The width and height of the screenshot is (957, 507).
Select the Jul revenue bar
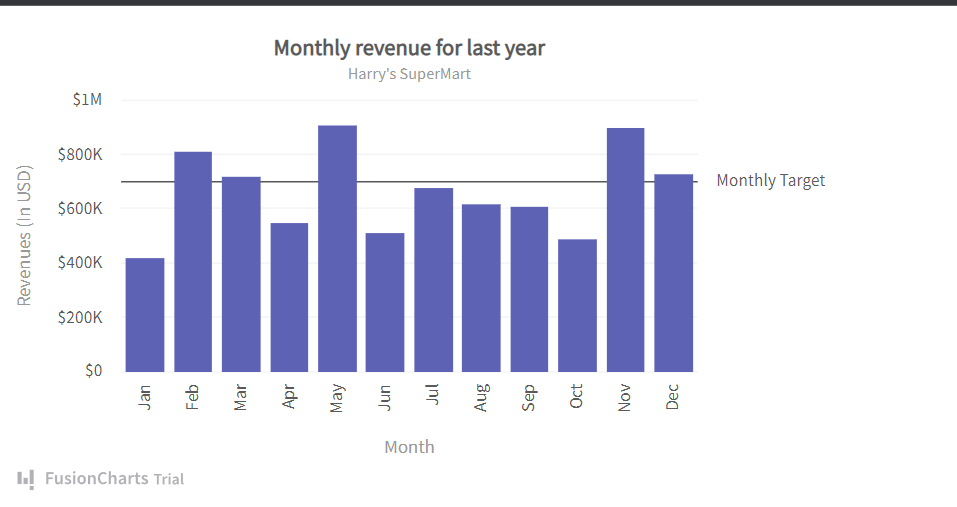(433, 279)
